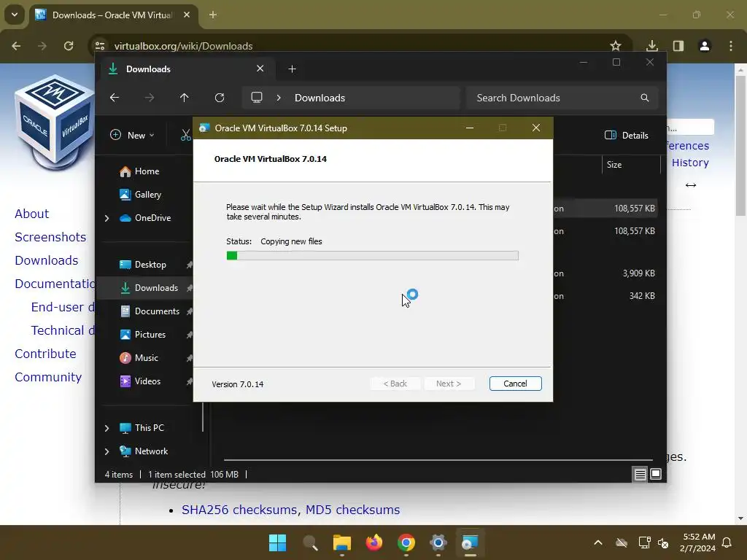Open the Community link on VirtualBox site
Viewport: 747px width, 560px height.
(48, 377)
